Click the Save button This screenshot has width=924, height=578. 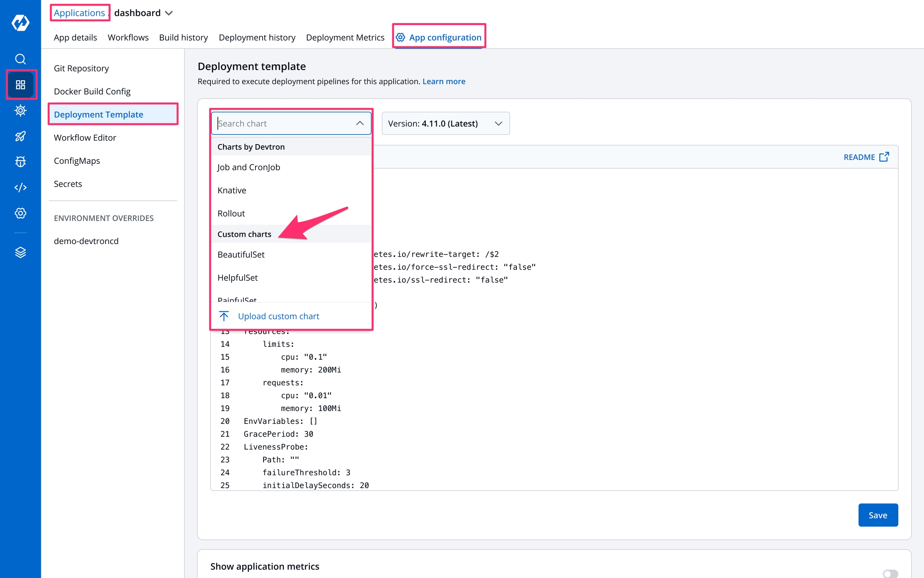click(877, 515)
